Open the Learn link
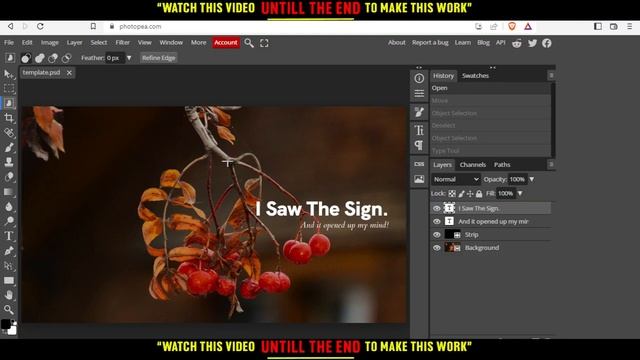640x360 pixels. pyautogui.click(x=463, y=42)
